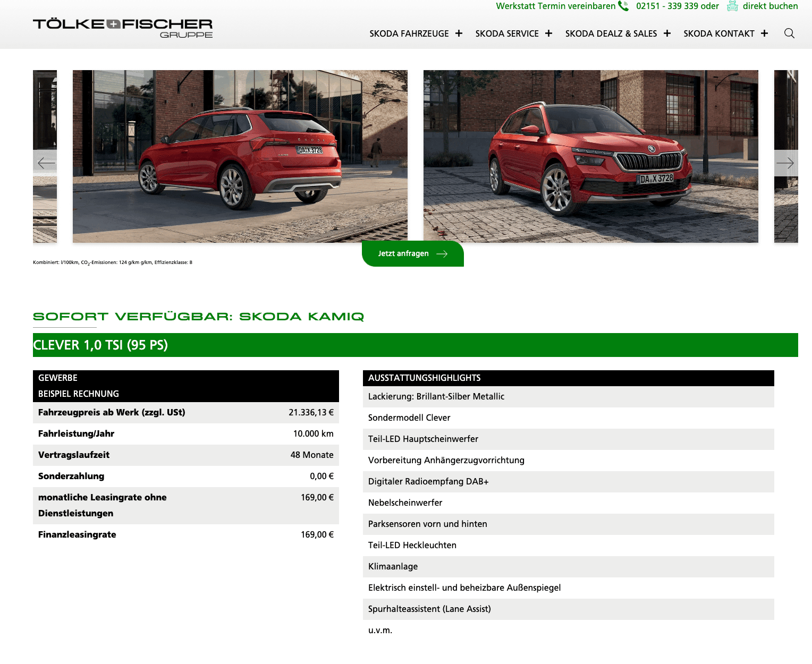This screenshot has height=664, width=812.
Task: Open SKODA DEALZ & SALES menu
Action: pyautogui.click(x=611, y=33)
